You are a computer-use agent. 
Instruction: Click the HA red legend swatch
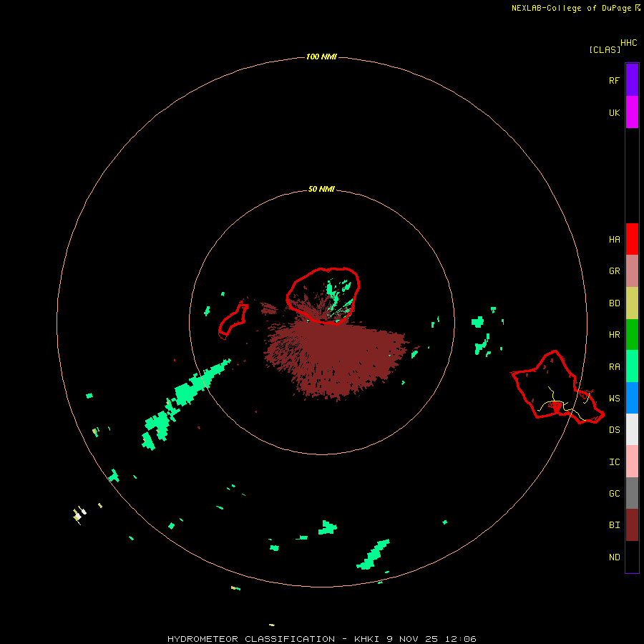point(632,239)
